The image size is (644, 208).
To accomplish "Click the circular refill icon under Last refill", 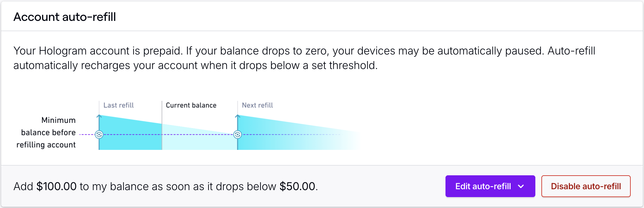I will 99,134.
